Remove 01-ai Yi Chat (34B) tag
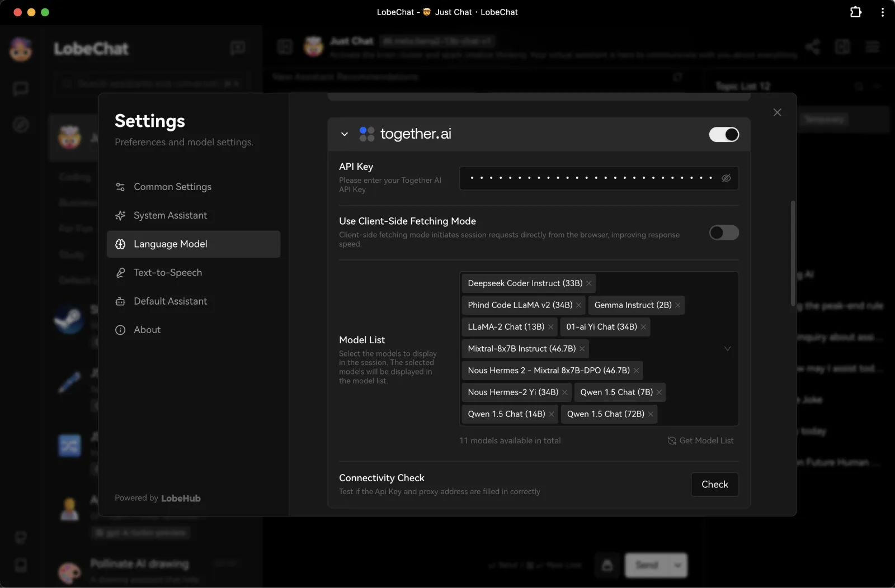 643,327
